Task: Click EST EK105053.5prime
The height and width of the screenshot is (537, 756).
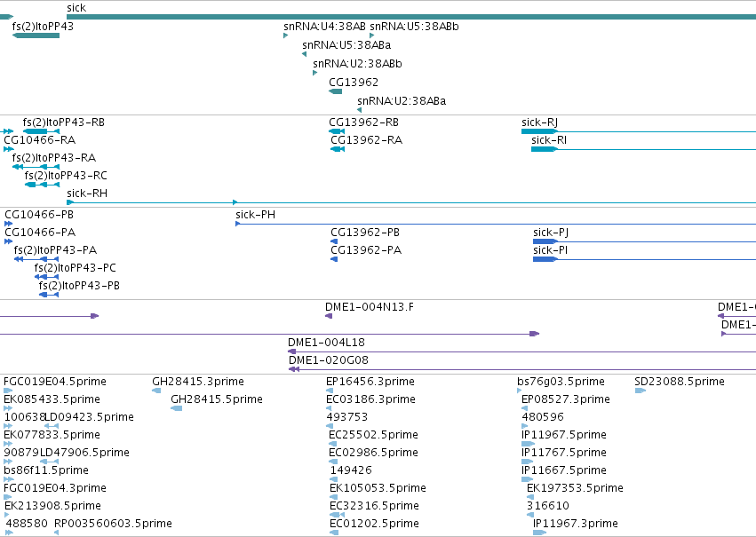Action: [x=378, y=488]
